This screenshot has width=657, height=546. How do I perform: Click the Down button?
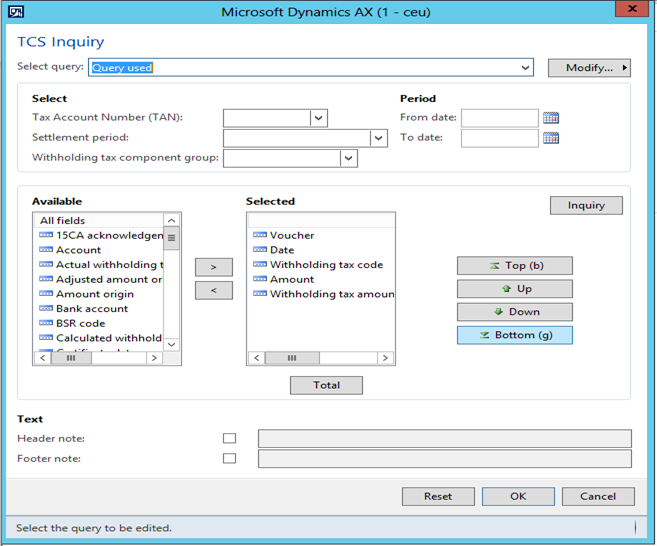515,312
